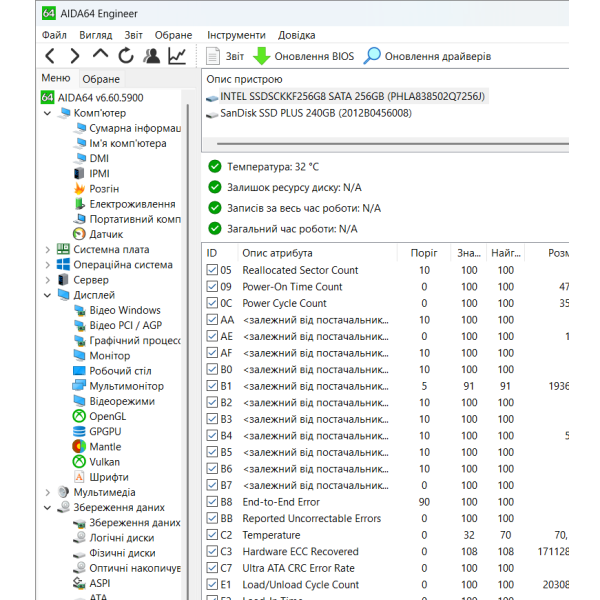600x600 pixels.
Task: Go forward with the right arrow icon
Action: point(75,56)
